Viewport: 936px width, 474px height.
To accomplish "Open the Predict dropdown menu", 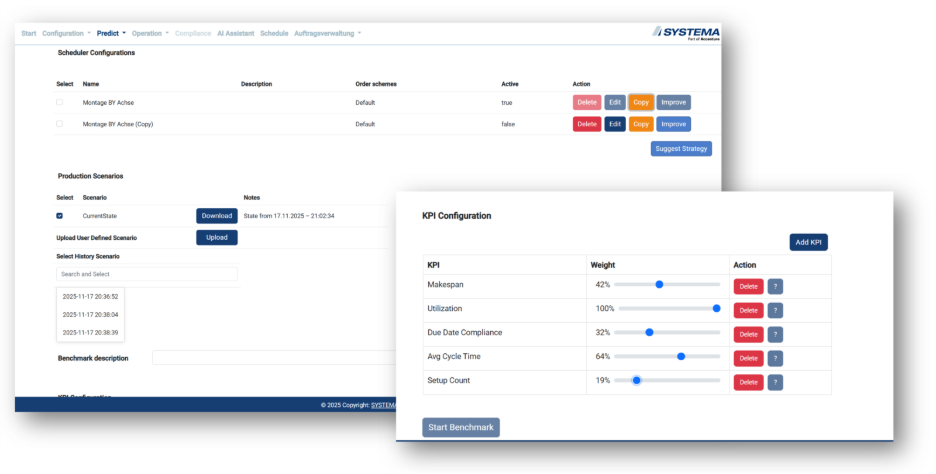I will (111, 33).
